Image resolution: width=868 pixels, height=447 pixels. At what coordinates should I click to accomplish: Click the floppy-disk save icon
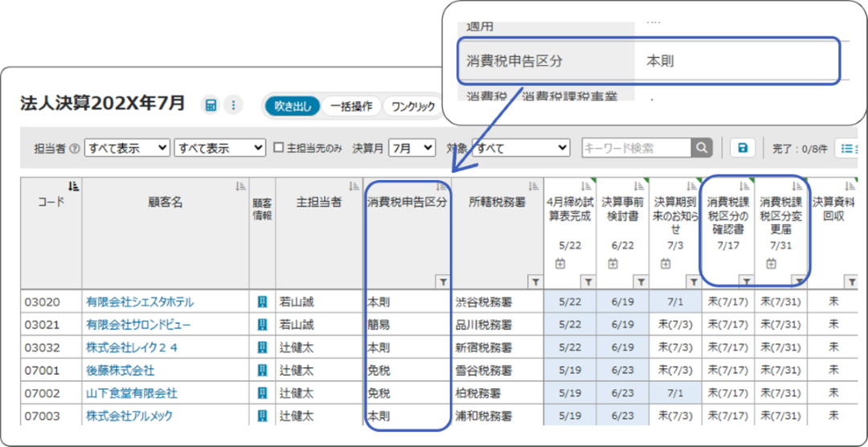pyautogui.click(x=743, y=148)
